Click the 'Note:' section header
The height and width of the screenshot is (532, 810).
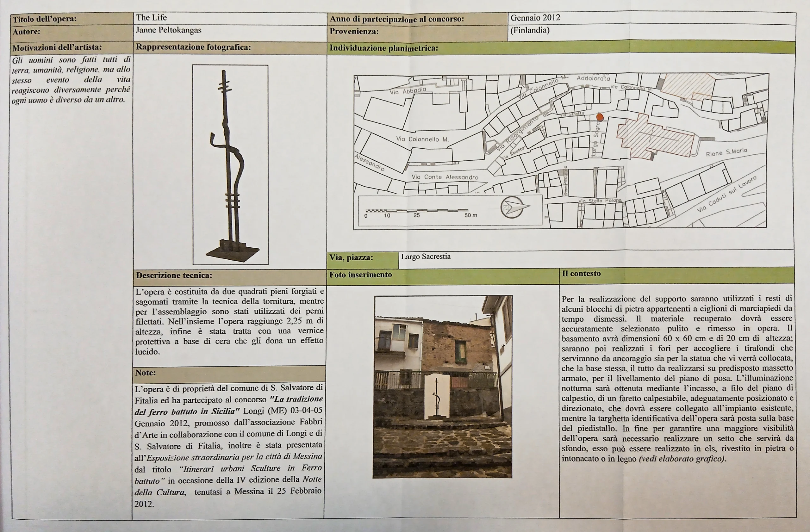point(146,373)
